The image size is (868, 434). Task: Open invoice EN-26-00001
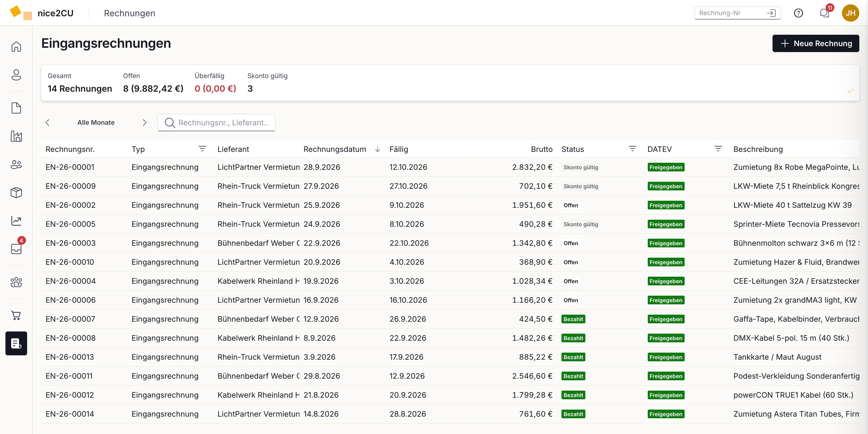[x=70, y=167]
